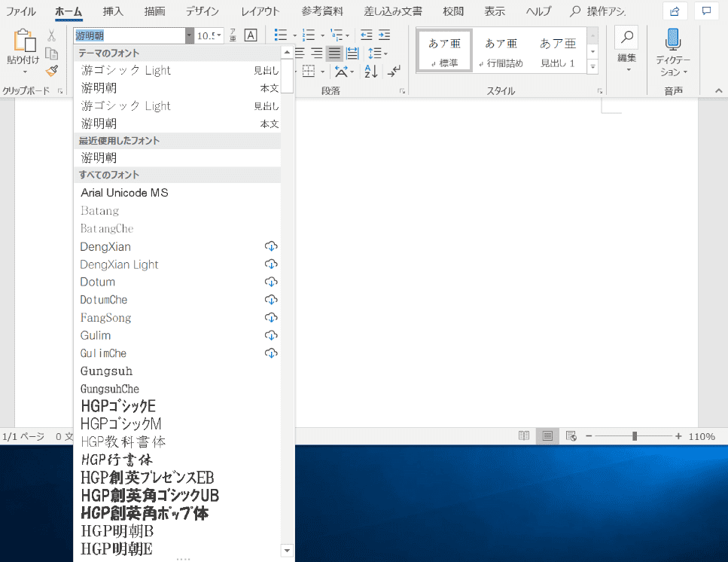Click the bullet list icon
Image resolution: width=728 pixels, height=562 pixels.
(280, 35)
